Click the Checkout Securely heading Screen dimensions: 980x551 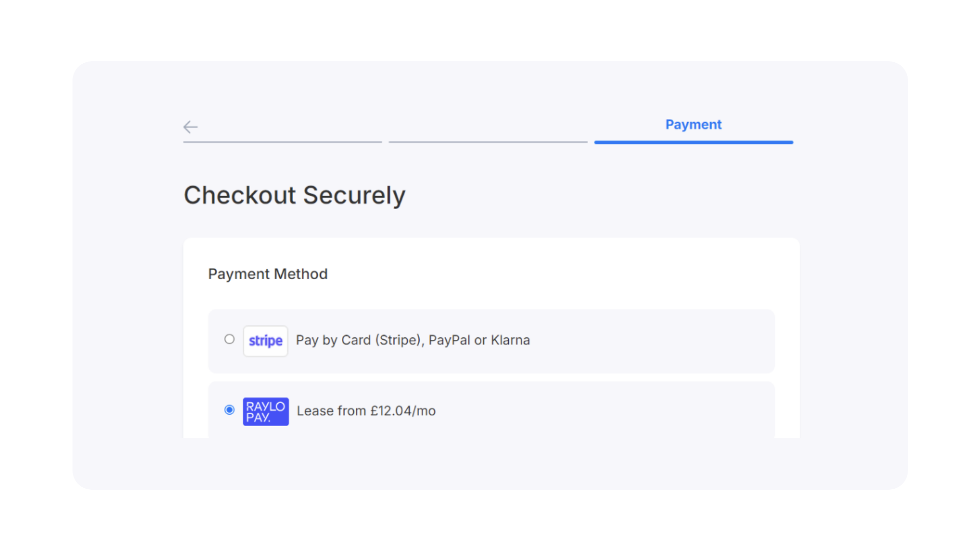click(x=295, y=195)
